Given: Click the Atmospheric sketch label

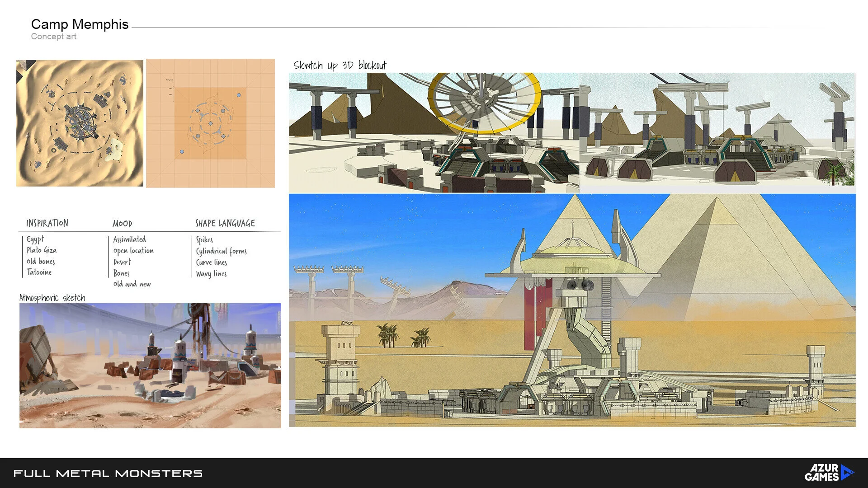Looking at the screenshot, I should 52,298.
